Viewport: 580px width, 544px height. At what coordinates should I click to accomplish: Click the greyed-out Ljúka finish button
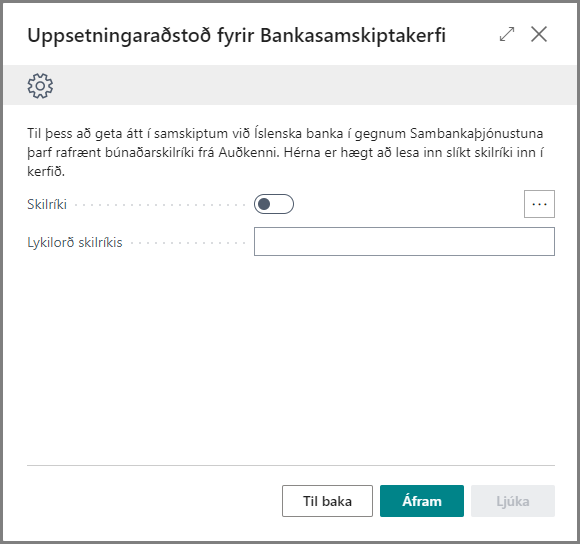513,501
